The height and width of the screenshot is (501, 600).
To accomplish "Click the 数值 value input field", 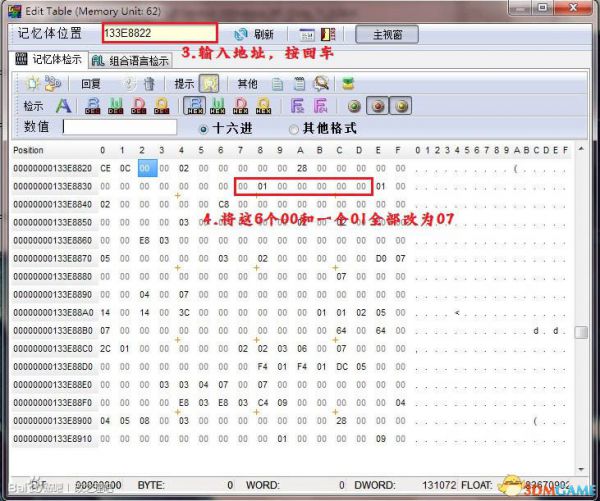I will click(x=119, y=128).
